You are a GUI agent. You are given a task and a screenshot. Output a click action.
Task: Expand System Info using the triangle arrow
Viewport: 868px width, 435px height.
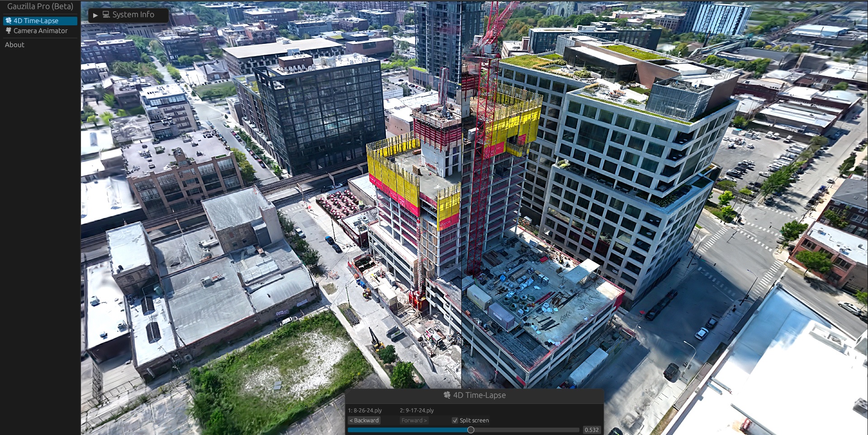pyautogui.click(x=95, y=15)
